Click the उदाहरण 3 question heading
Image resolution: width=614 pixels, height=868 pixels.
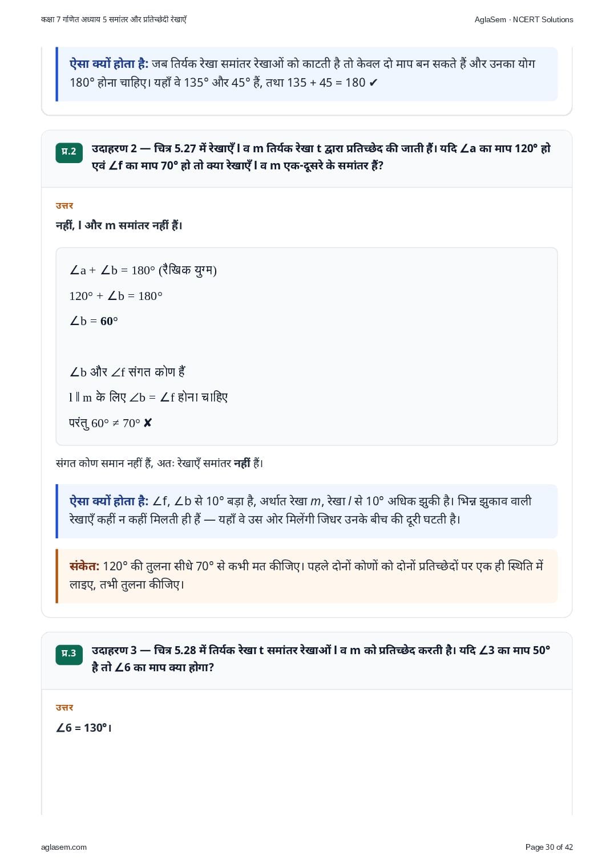(x=321, y=659)
